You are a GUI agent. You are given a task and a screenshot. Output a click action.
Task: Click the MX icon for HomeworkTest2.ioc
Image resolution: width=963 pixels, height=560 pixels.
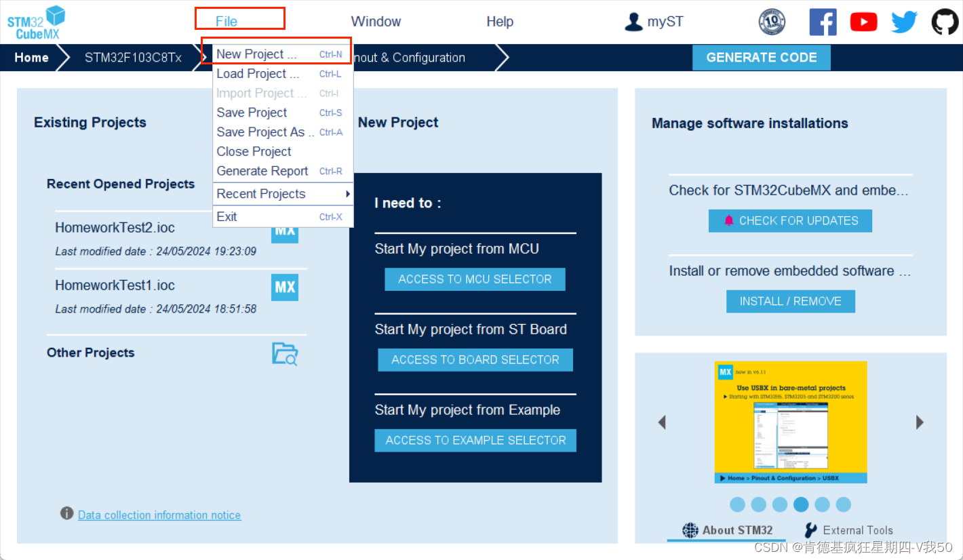(285, 234)
